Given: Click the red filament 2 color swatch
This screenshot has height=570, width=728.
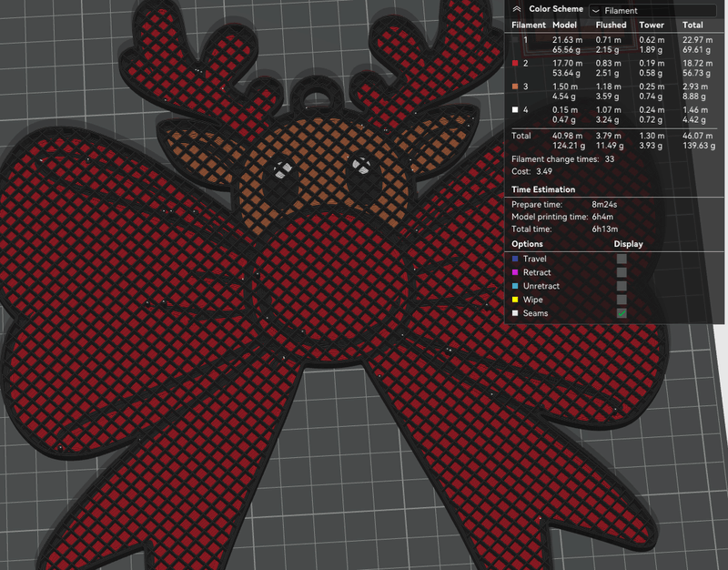Looking at the screenshot, I should pyautogui.click(x=515, y=63).
